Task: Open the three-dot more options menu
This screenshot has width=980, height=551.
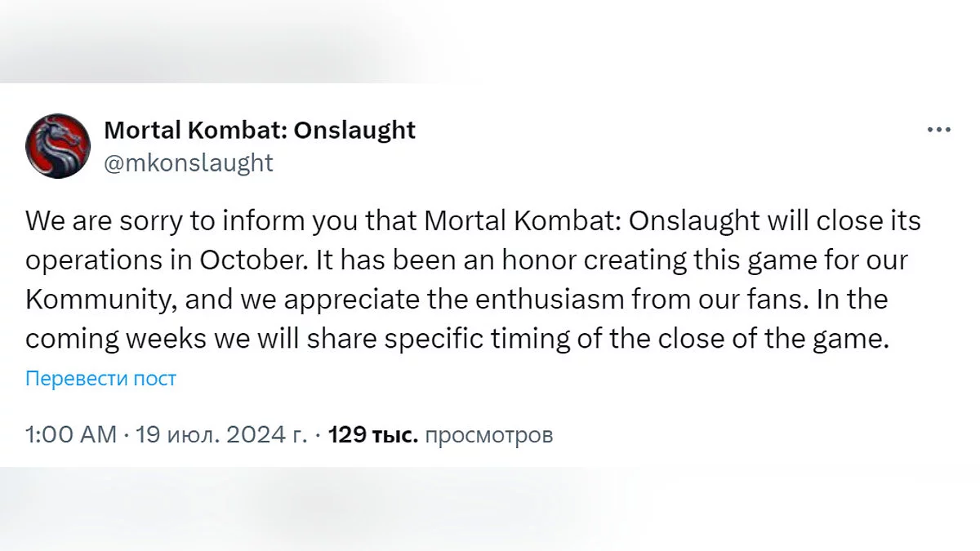Action: point(939,130)
